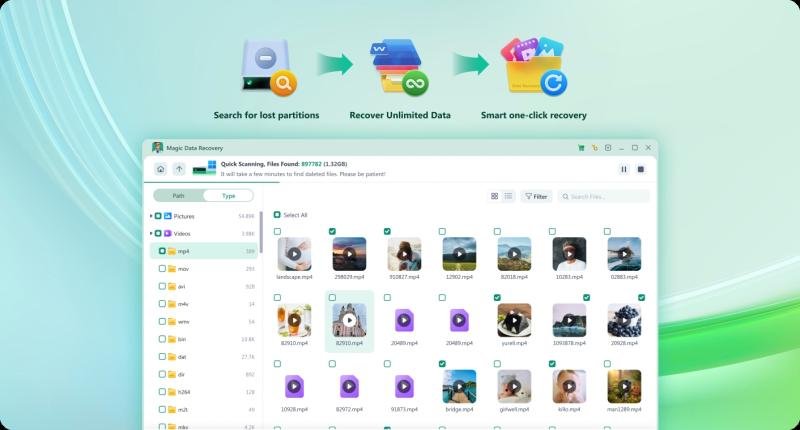Screen dimensions: 800x430
Task: Check the landscape.mp4 checkbox
Action: click(x=277, y=232)
